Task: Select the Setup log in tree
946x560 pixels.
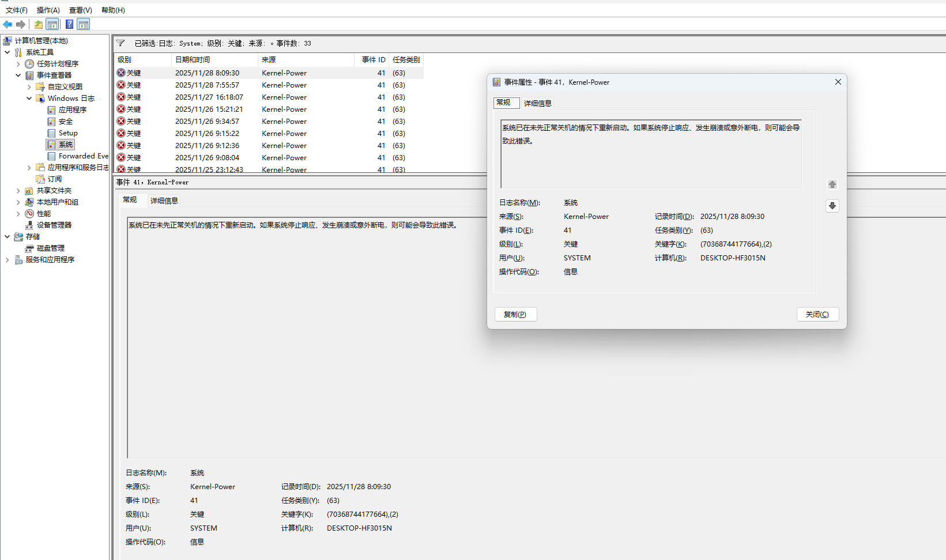Action: point(68,133)
